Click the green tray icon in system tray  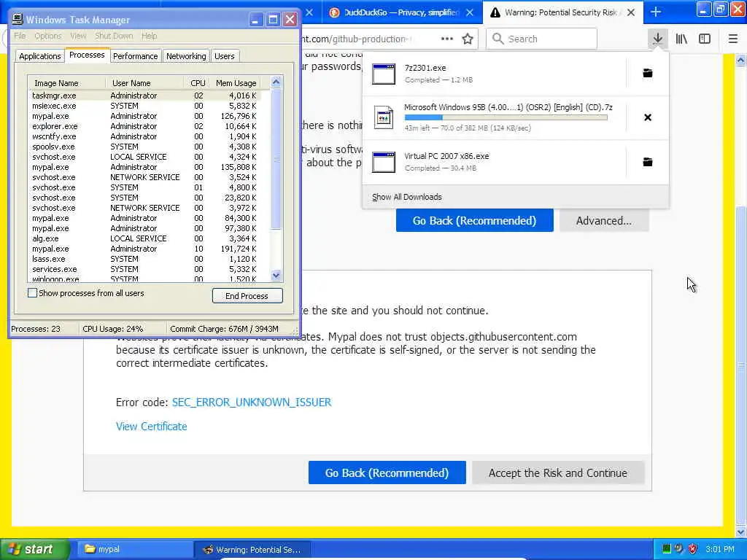click(x=667, y=549)
